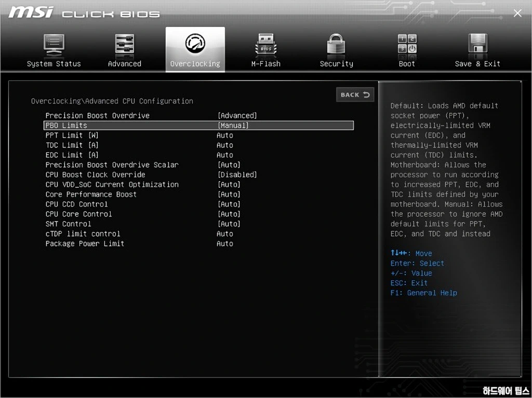Click the 'Enter: Select' hint

click(417, 263)
